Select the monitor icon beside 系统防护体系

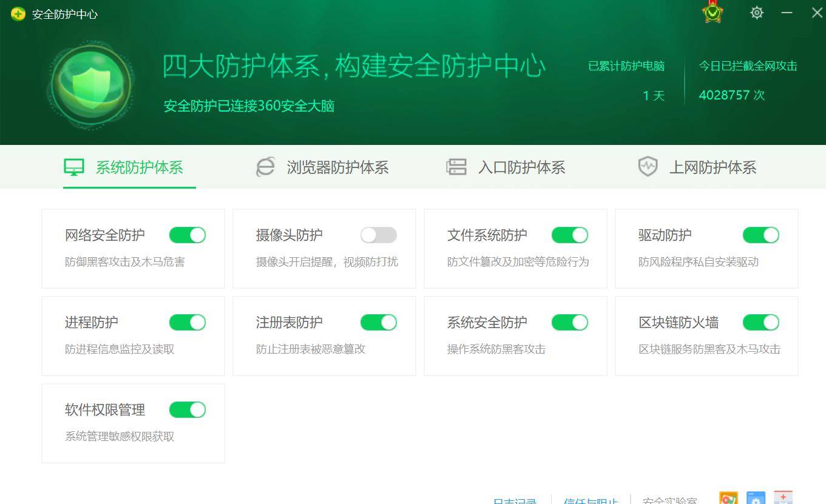[73, 167]
